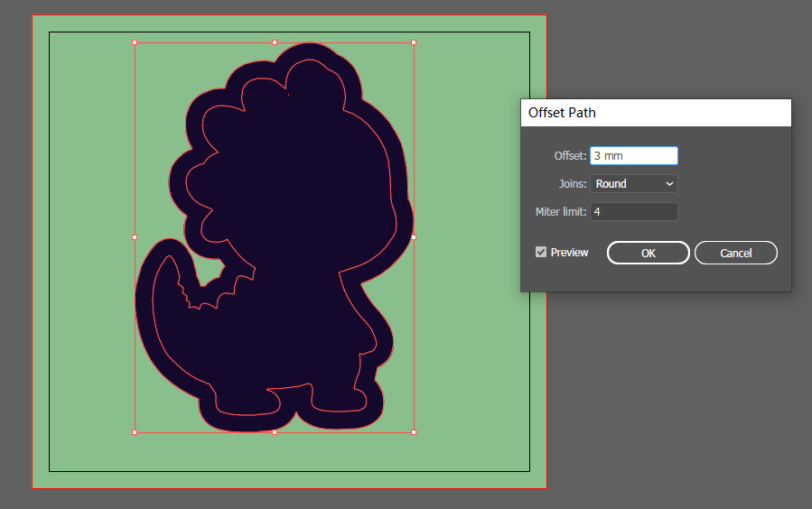Click top-center handle of bounding box

point(275,42)
